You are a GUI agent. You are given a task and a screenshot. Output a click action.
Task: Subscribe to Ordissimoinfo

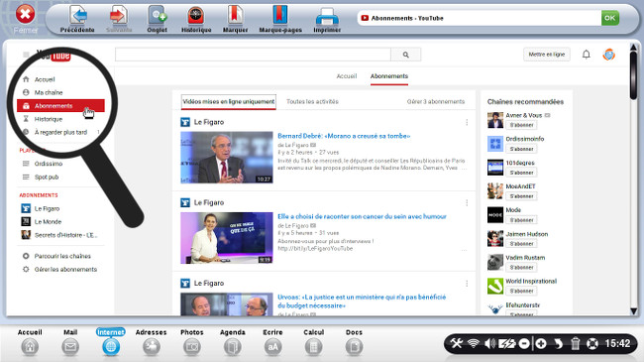(x=521, y=149)
